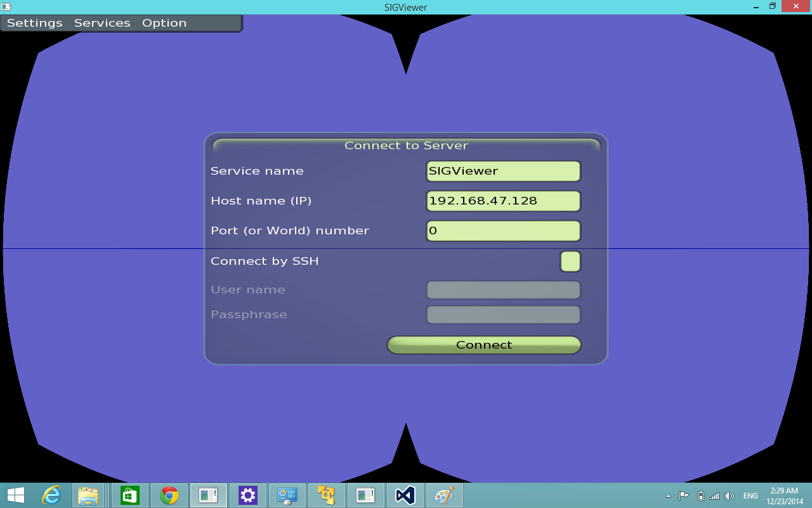Open the Option menu
The width and height of the screenshot is (812, 508).
[164, 23]
